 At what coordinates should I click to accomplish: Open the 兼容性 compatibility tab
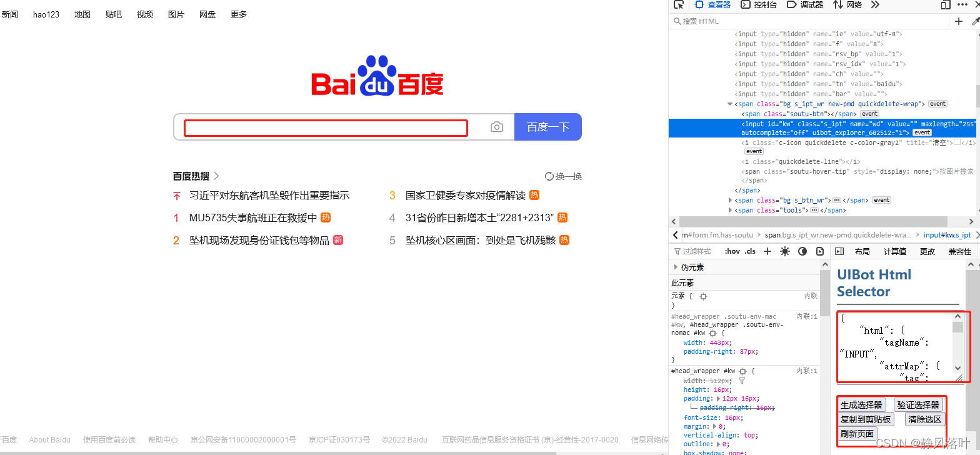tap(960, 251)
